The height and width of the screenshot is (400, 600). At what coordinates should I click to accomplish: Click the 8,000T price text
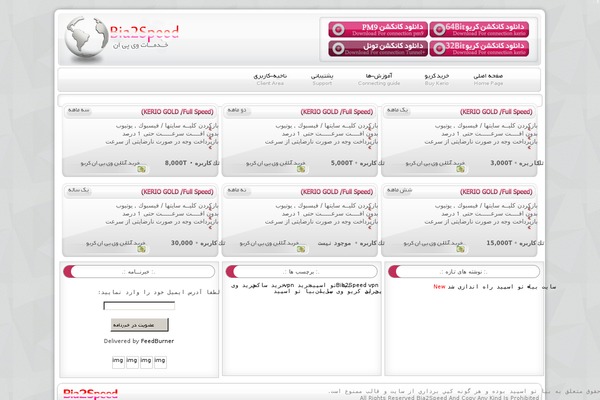[x=176, y=163]
